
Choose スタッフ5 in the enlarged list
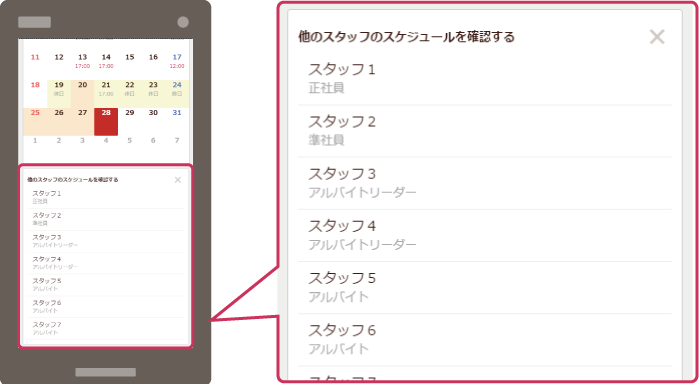pyautogui.click(x=485, y=288)
